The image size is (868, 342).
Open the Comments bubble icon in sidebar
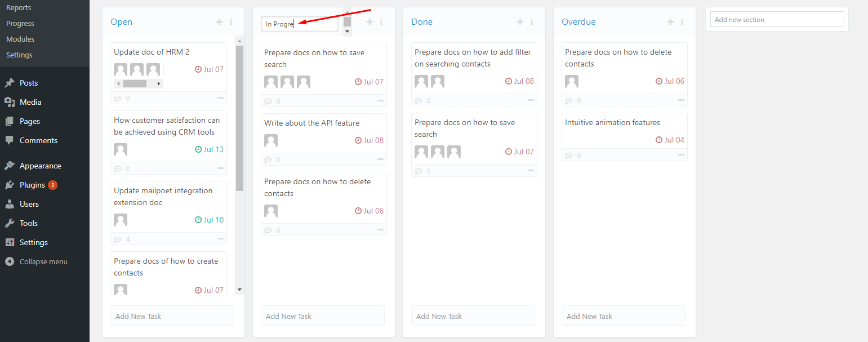click(10, 140)
